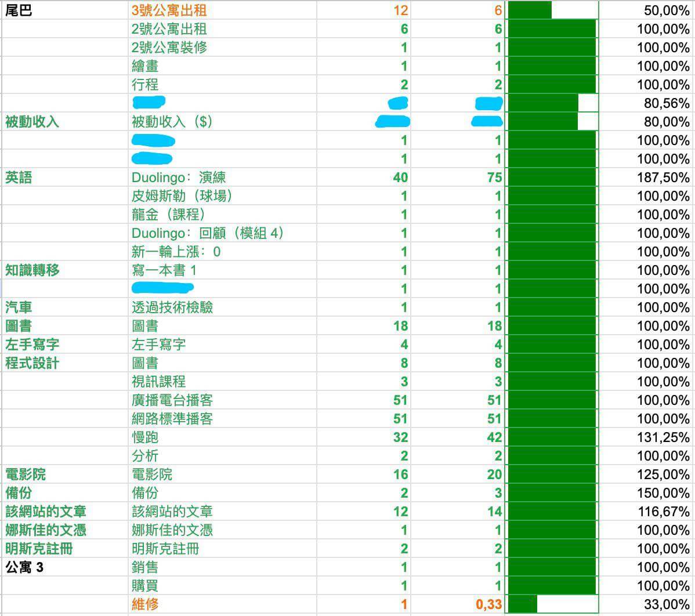Select the 網路標準播客 cell
The height and width of the screenshot is (616, 695).
pyautogui.click(x=223, y=419)
